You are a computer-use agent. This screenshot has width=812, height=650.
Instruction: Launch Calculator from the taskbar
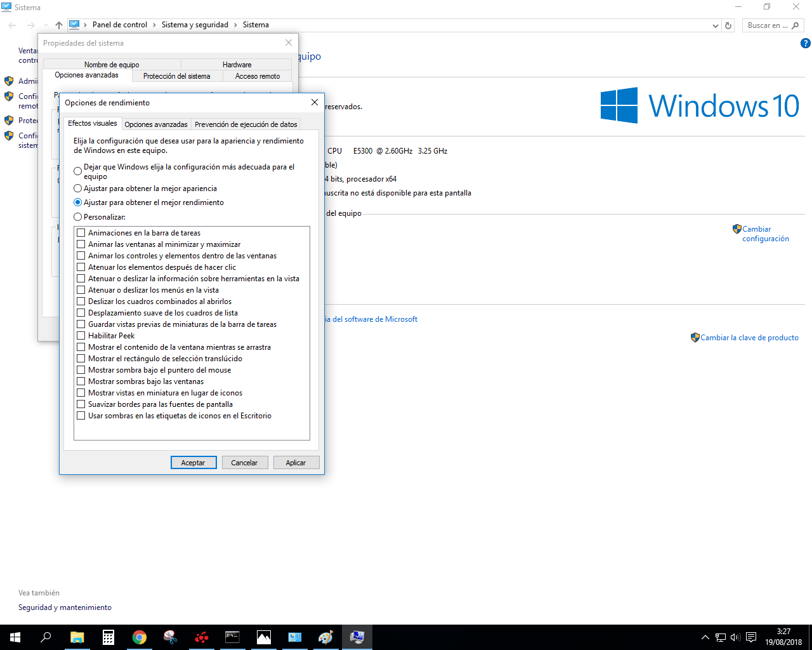[x=108, y=637]
